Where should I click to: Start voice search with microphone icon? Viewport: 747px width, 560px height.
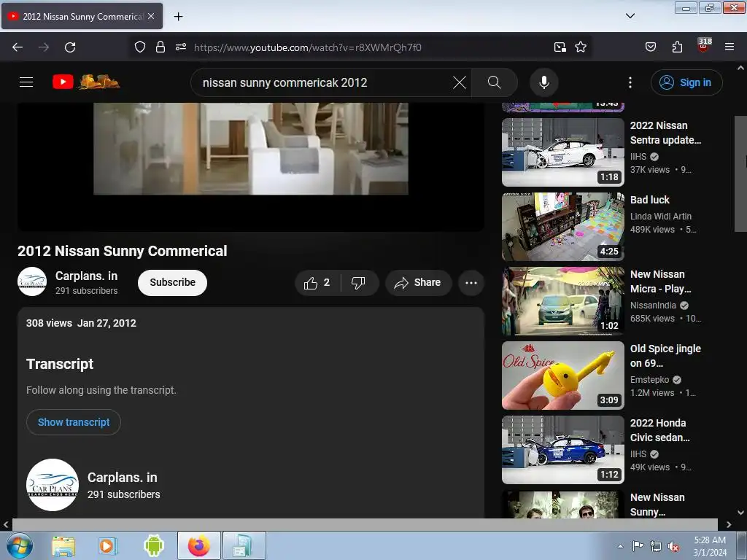(x=543, y=82)
